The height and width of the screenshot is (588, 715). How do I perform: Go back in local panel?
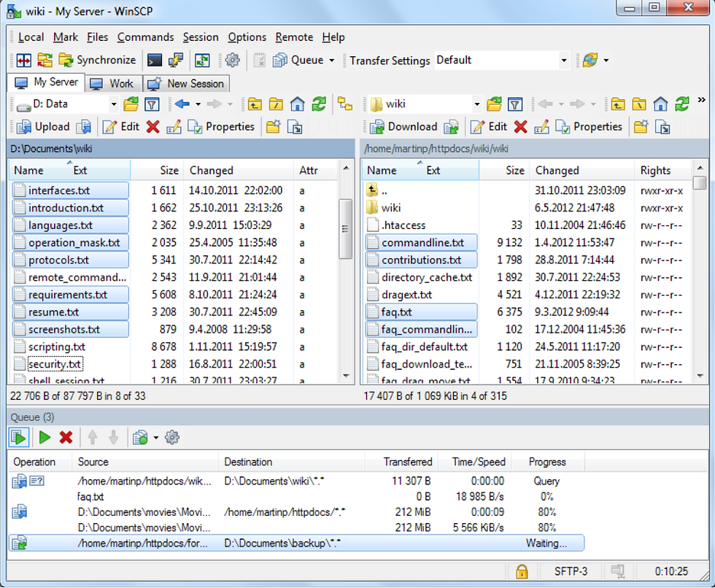click(182, 104)
